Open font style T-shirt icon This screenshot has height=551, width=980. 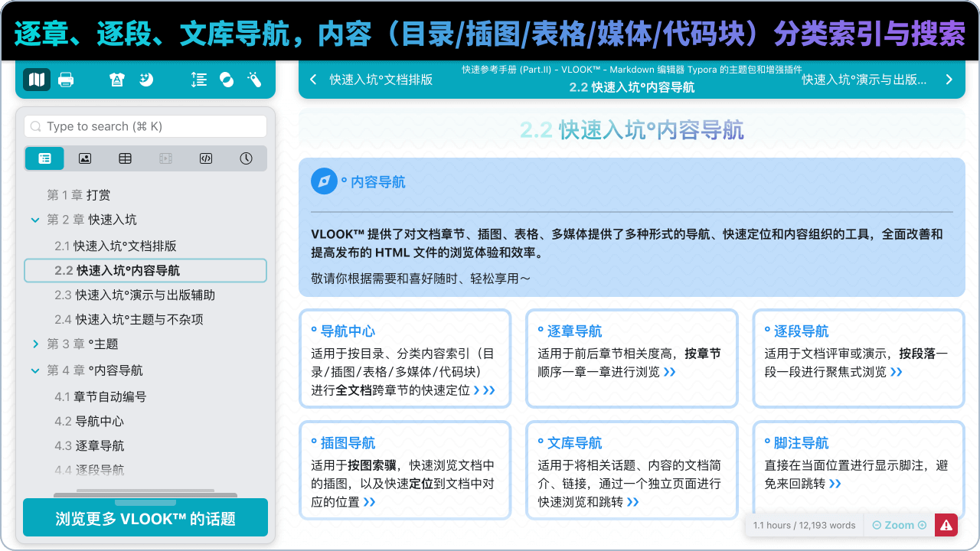tap(116, 79)
